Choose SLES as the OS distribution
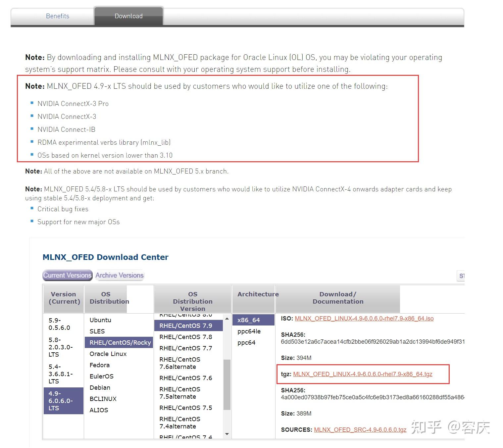The width and height of the screenshot is (503, 448). click(x=96, y=331)
